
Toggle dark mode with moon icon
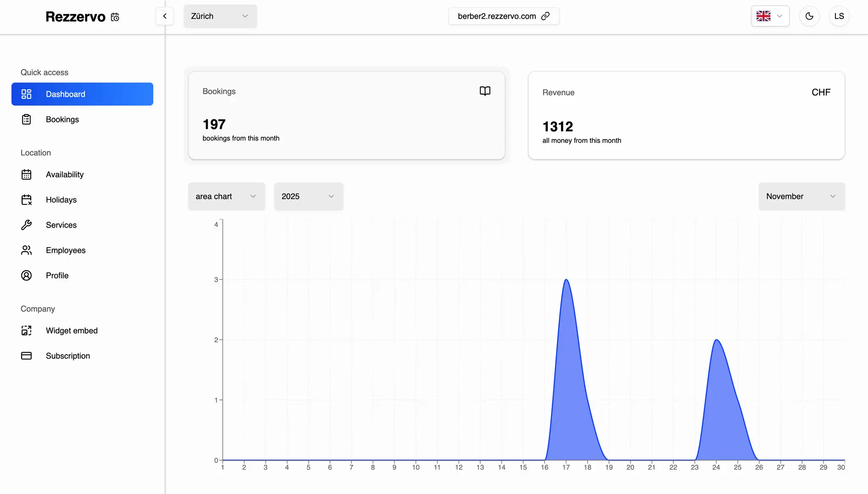(809, 16)
